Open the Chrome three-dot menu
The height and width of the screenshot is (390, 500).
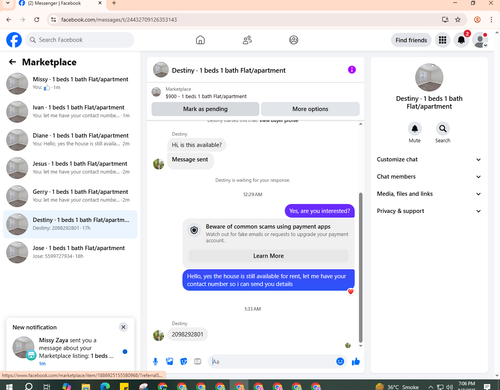point(491,20)
